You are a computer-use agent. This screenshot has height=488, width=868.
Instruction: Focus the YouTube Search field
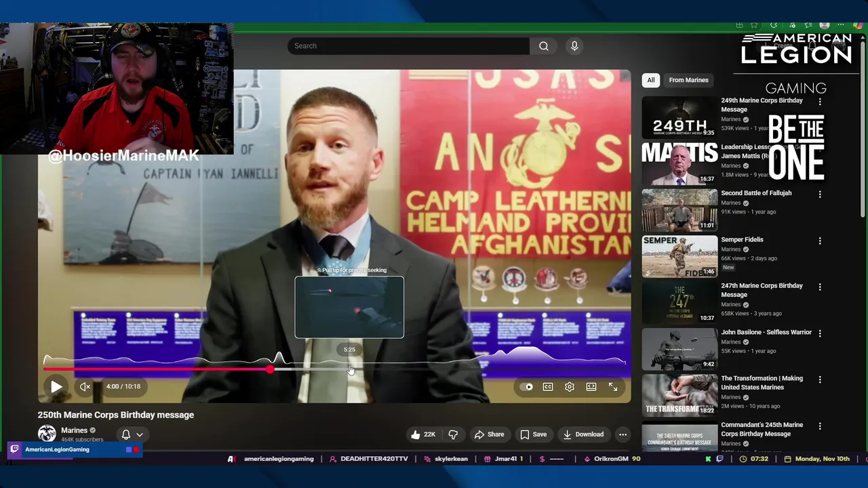(x=408, y=46)
